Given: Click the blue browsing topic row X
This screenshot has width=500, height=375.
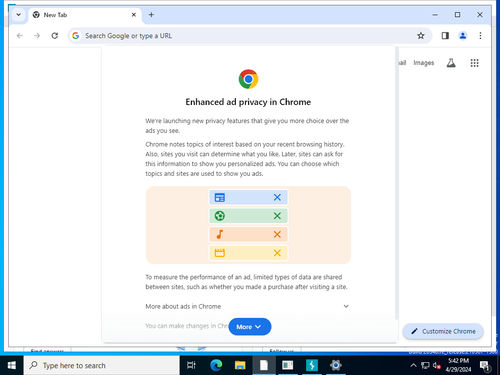Looking at the screenshot, I should [x=277, y=197].
